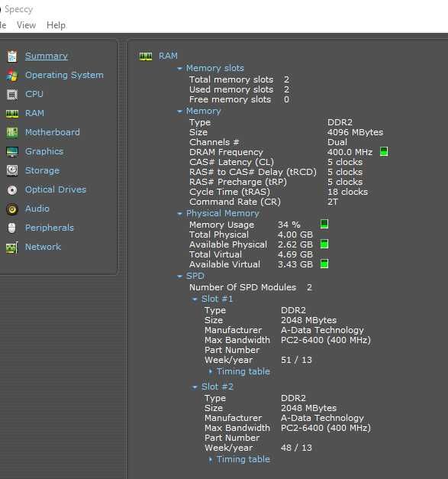Screen dimensions: 448x479
Task: Click the RAM stick icon in sidebar
Action: (12, 114)
